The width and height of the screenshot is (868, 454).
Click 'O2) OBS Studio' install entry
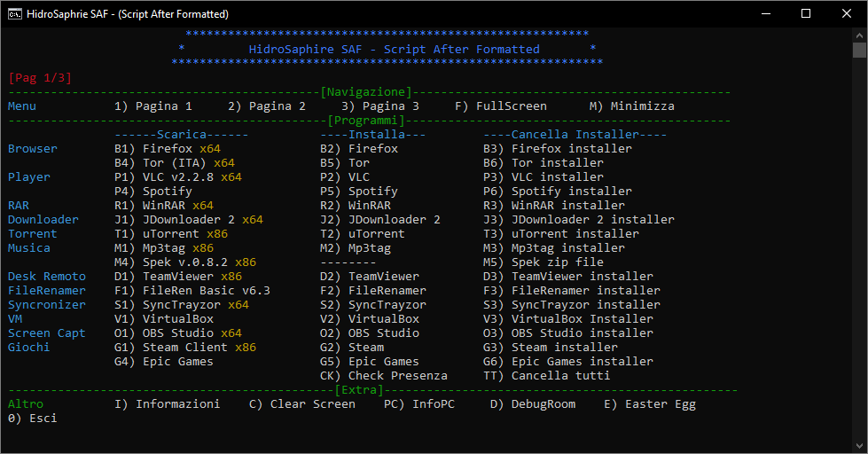(x=370, y=333)
